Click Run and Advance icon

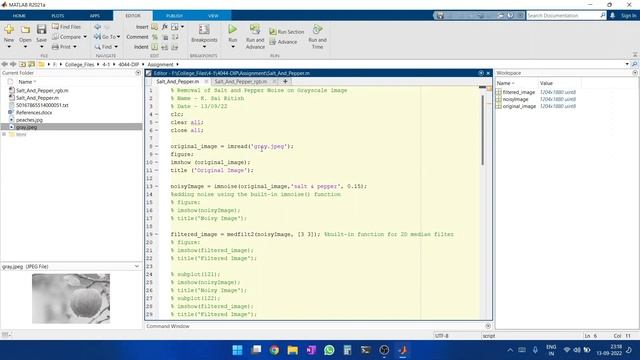pos(255,29)
